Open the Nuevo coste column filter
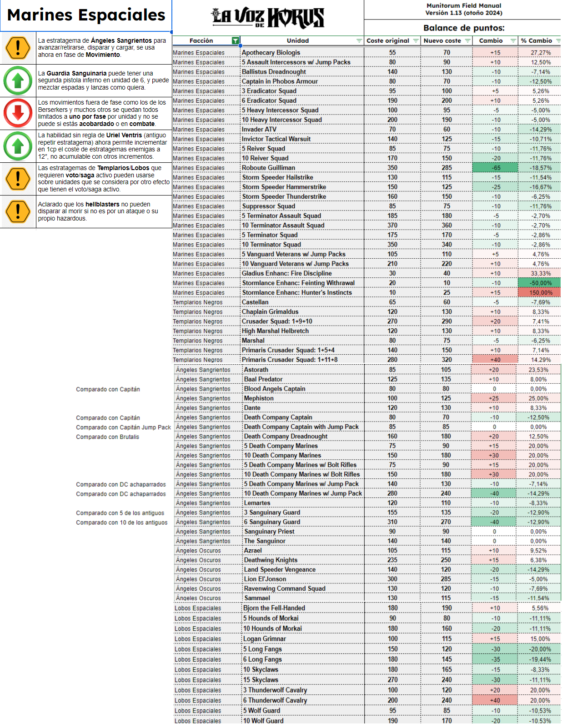 click(467, 41)
